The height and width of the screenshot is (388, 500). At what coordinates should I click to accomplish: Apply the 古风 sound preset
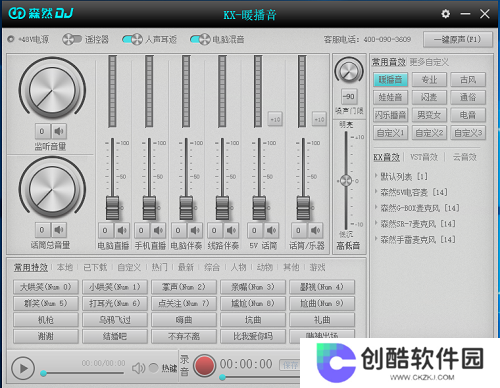tap(468, 80)
